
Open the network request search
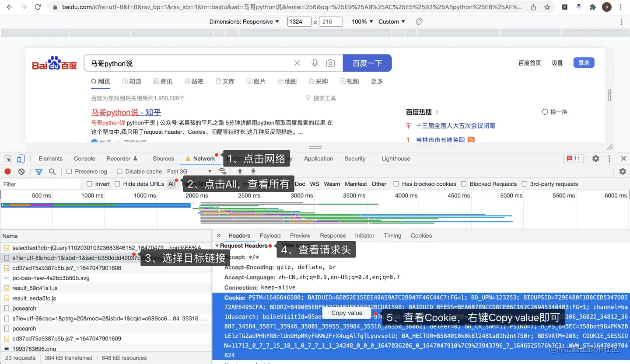click(52, 171)
